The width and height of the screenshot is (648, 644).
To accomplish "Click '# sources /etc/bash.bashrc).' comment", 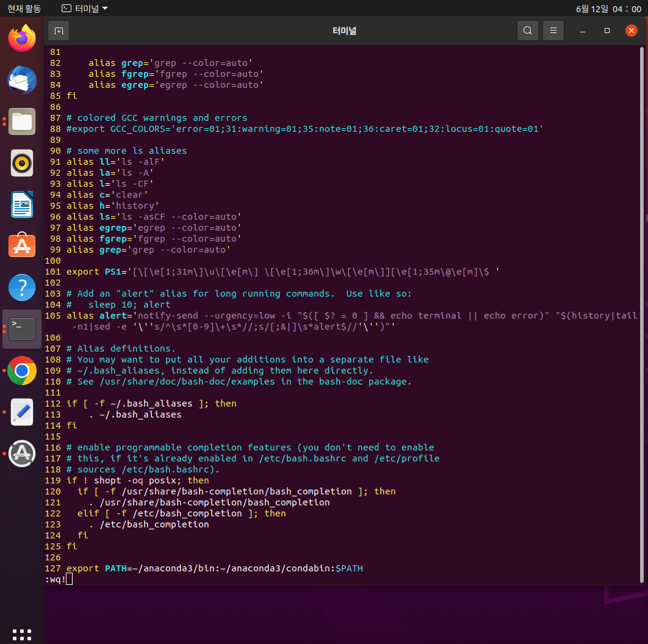I will [x=143, y=469].
